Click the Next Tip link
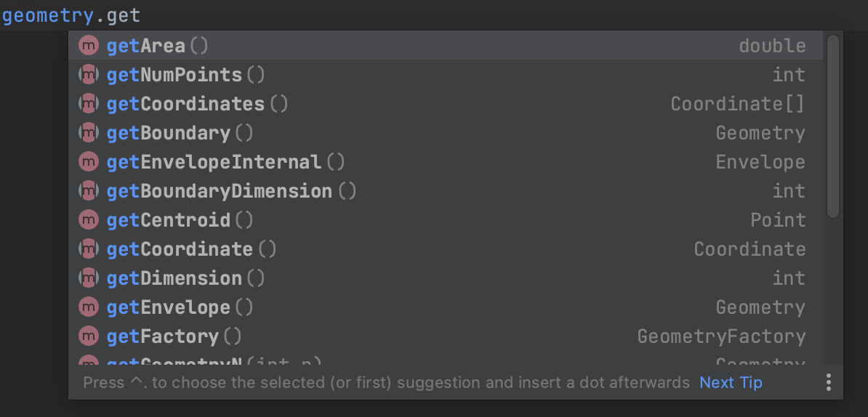The image size is (868, 417). tap(731, 383)
